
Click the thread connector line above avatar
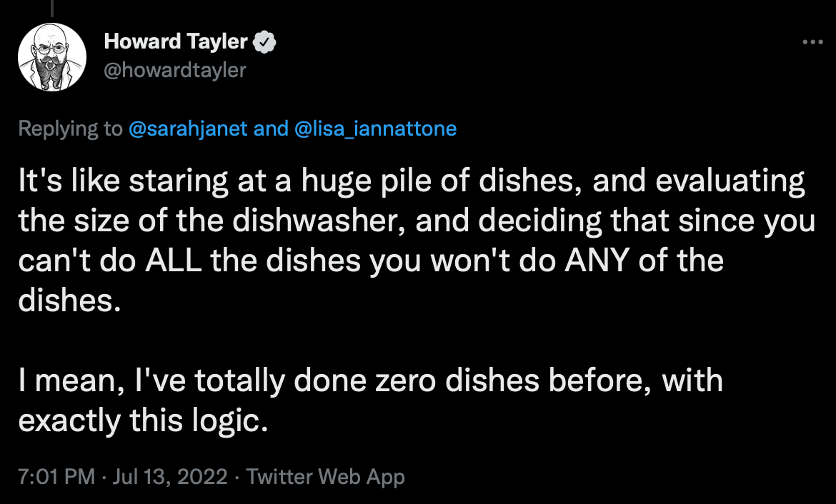coord(52,9)
